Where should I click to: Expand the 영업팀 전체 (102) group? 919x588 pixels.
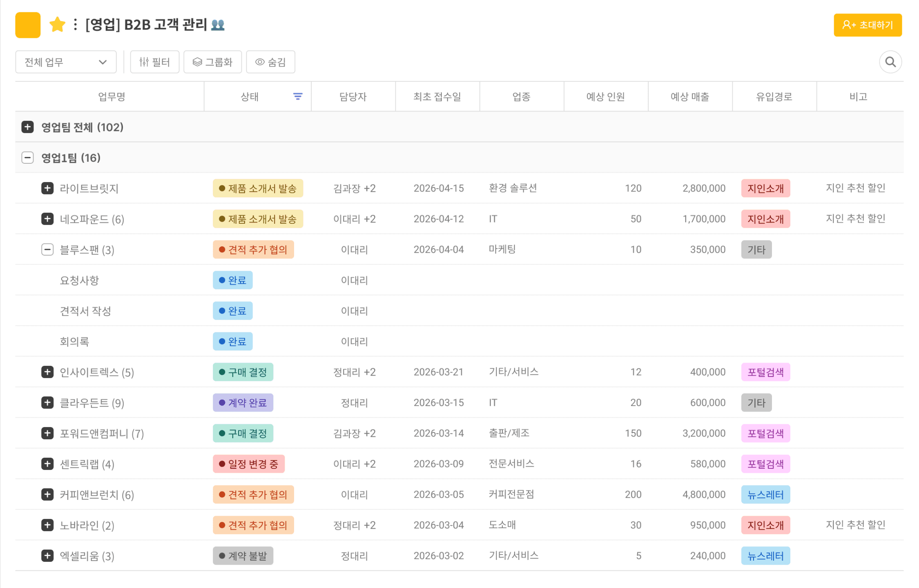[27, 127]
